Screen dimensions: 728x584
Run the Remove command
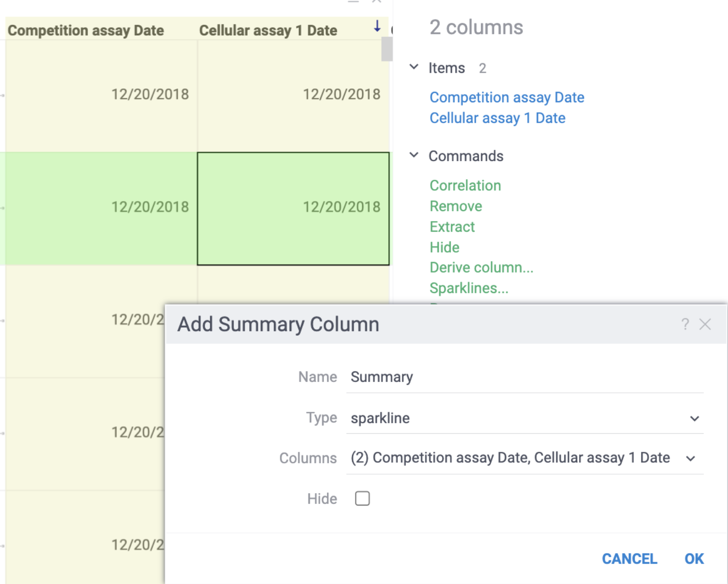(x=455, y=206)
